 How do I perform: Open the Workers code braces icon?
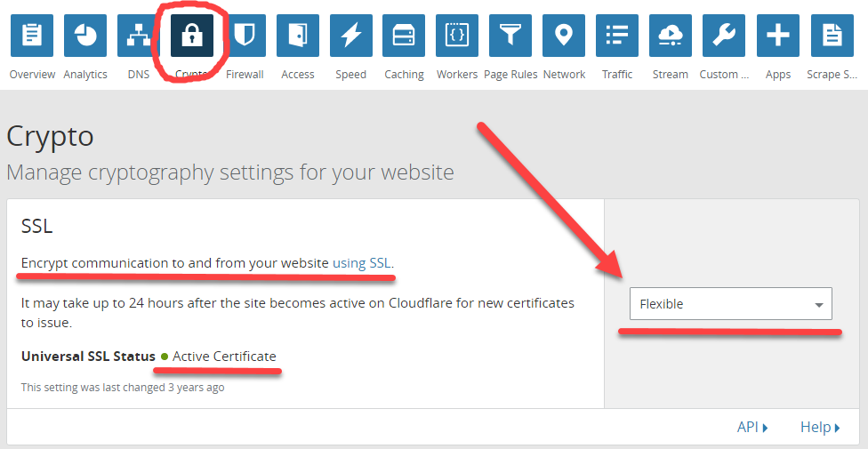(457, 36)
